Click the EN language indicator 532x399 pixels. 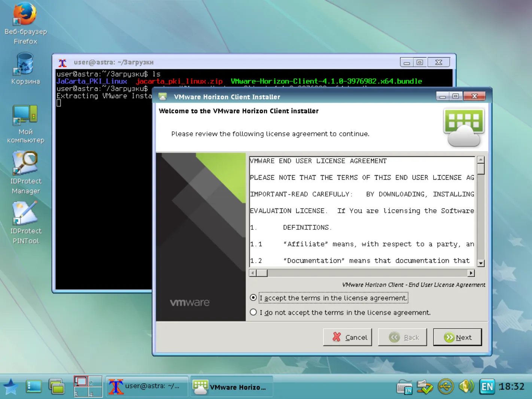[487, 387]
